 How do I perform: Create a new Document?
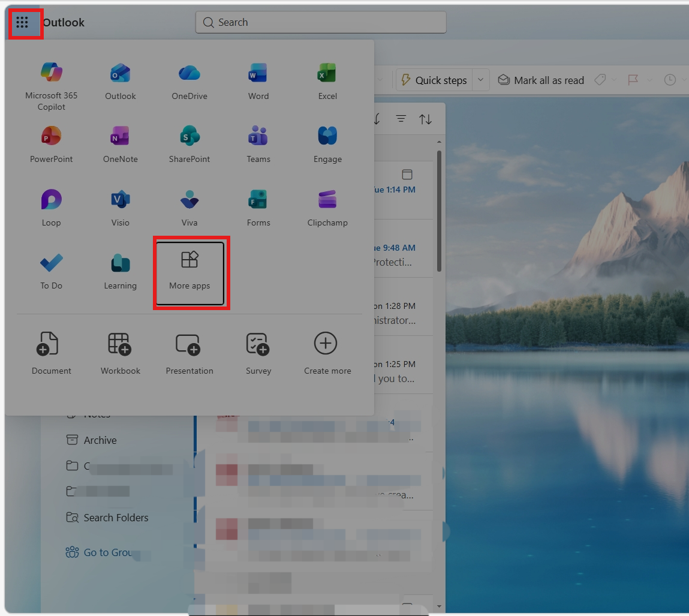tap(52, 353)
